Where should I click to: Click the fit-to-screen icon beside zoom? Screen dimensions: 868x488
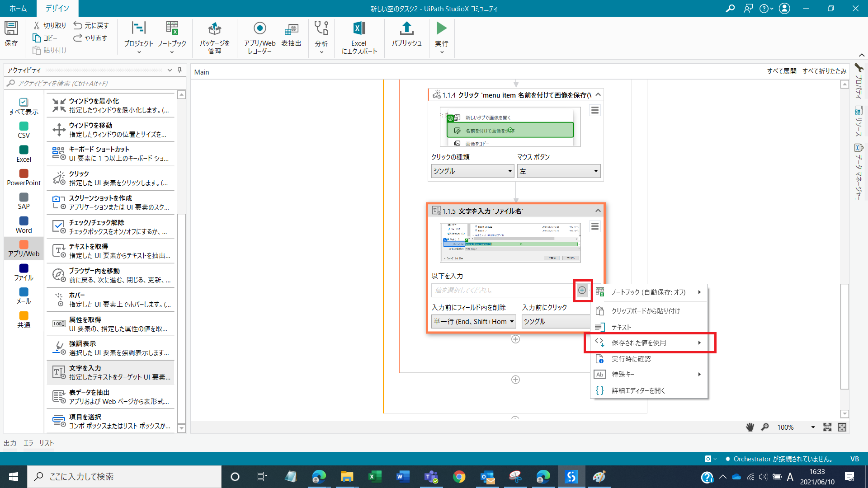click(x=827, y=427)
